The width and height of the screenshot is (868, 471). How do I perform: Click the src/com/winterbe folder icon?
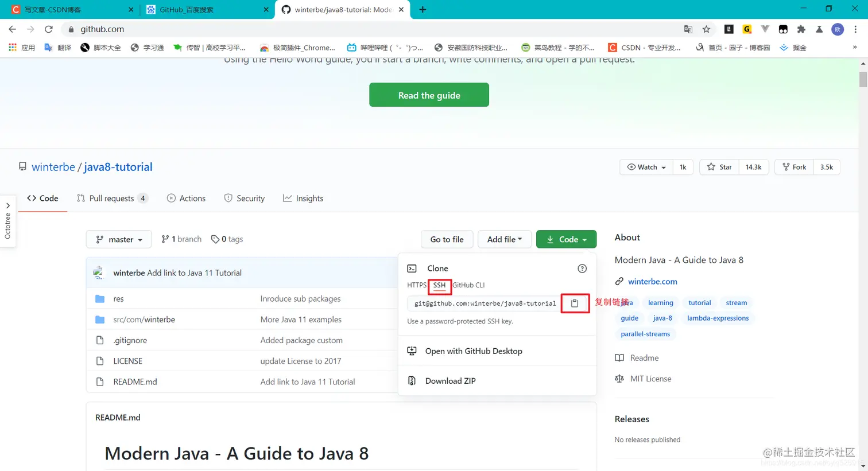click(x=100, y=320)
